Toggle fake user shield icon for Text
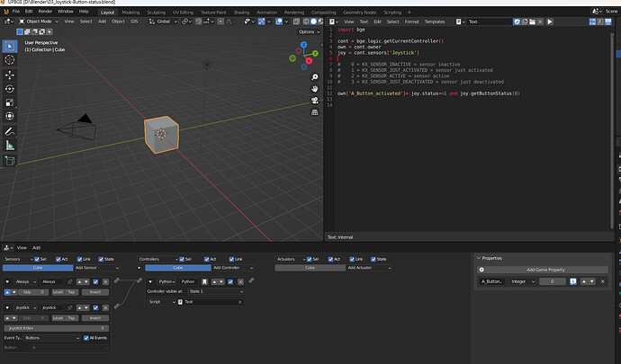621x364 pixels. point(517,22)
